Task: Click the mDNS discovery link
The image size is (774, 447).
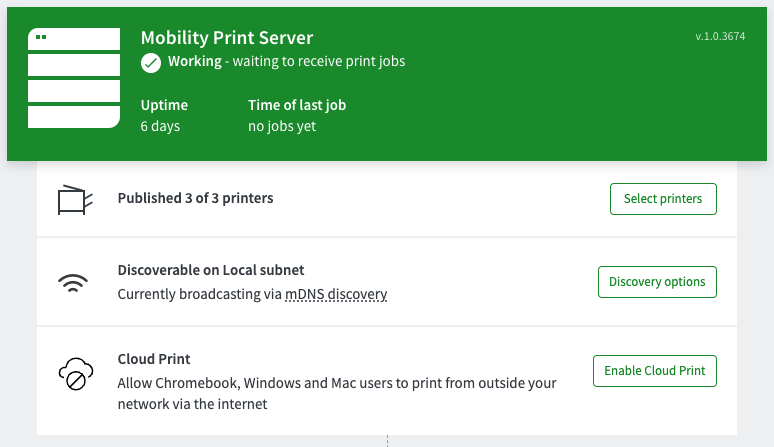Action: coord(336,294)
